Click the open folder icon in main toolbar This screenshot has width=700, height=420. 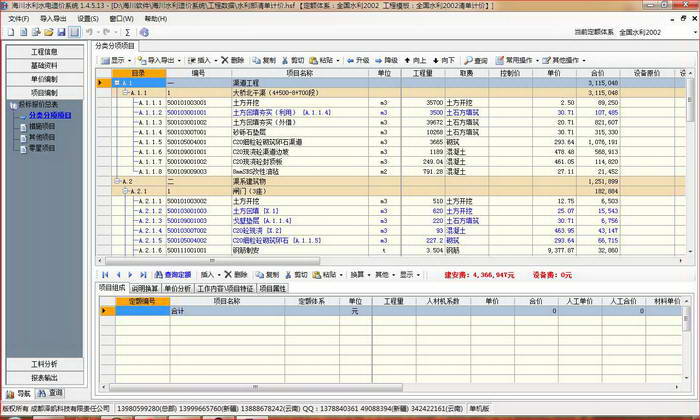(49, 32)
